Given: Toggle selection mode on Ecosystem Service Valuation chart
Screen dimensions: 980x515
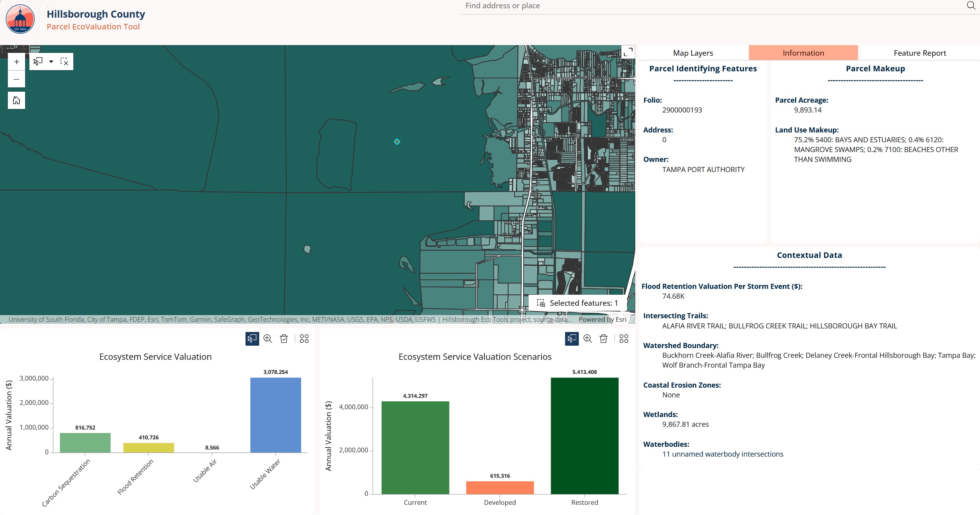Looking at the screenshot, I should [252, 339].
